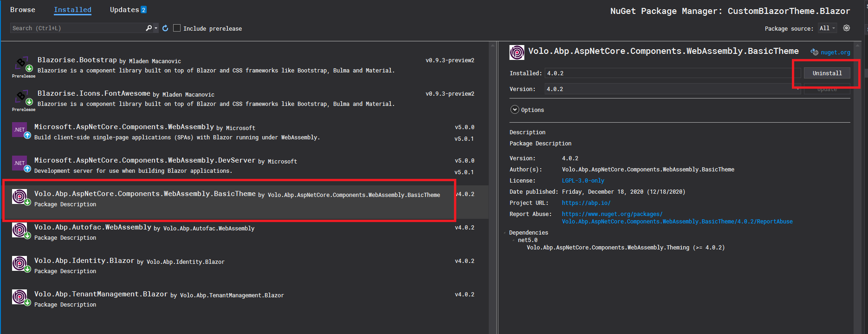Click v5.0.1 available version for DevServer
The width and height of the screenshot is (868, 334).
[464, 172]
